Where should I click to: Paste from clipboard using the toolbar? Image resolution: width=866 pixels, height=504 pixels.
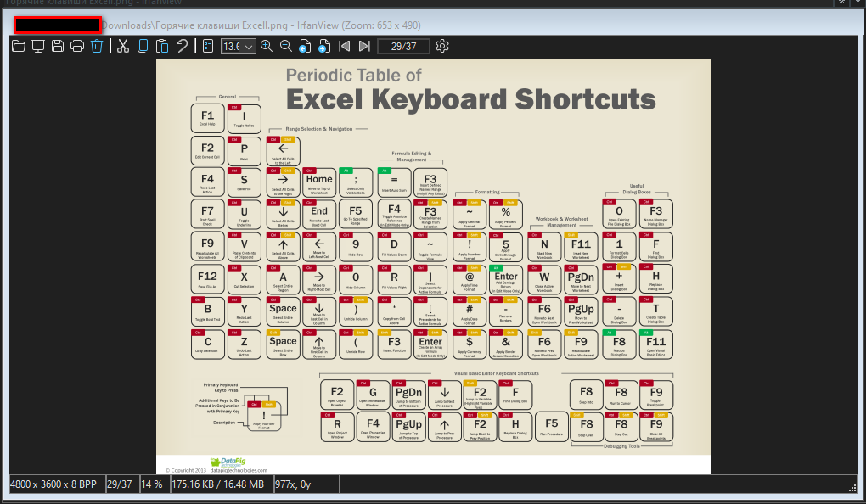tap(162, 47)
